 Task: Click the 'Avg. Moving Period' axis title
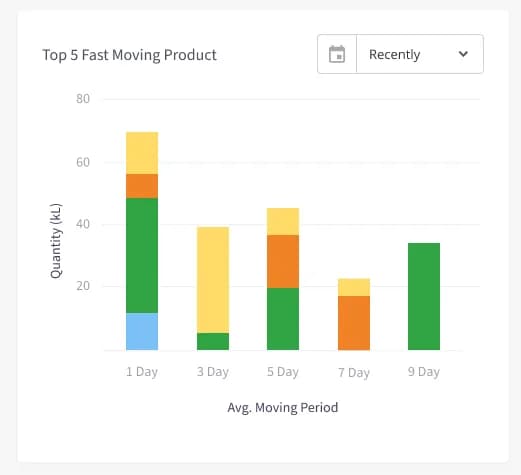point(283,408)
